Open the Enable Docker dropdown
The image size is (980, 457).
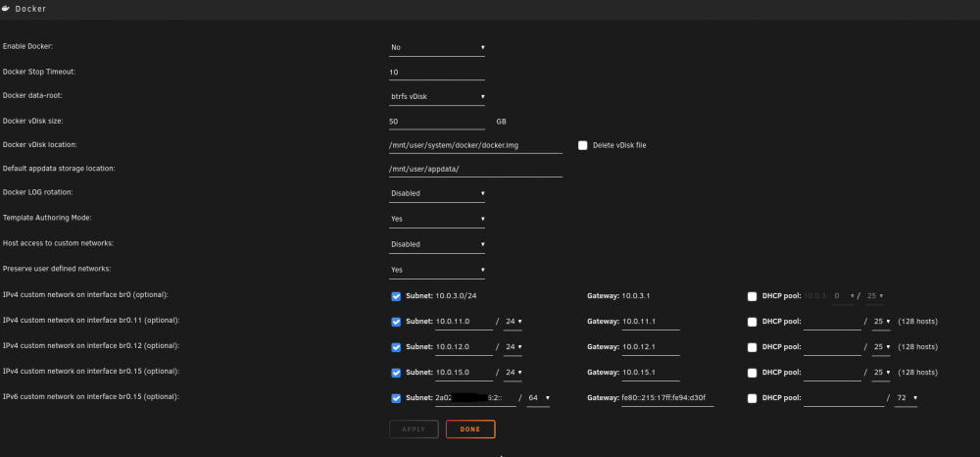(437, 47)
